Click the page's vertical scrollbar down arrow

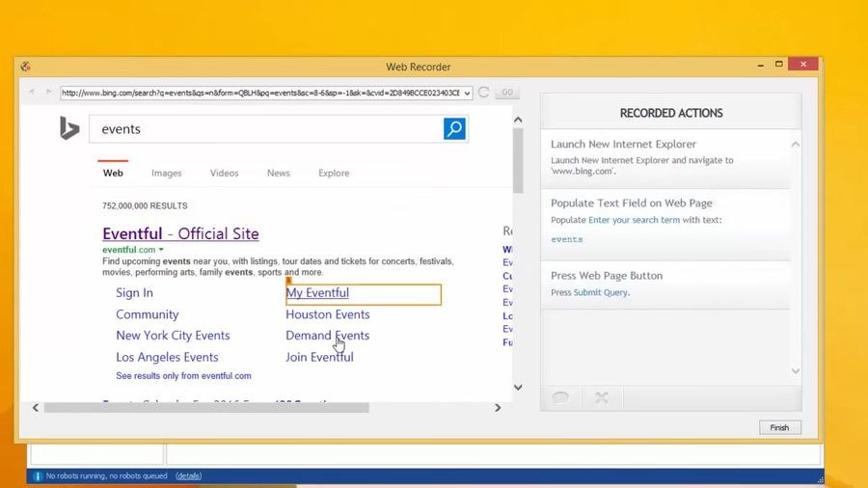click(518, 388)
